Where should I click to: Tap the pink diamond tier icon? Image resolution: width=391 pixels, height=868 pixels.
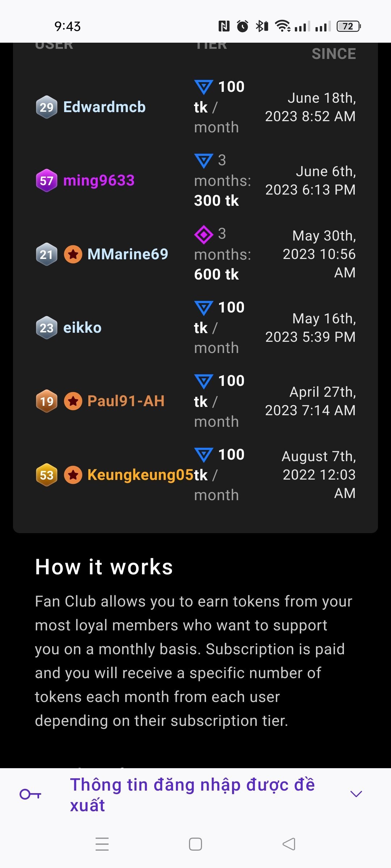204,235
